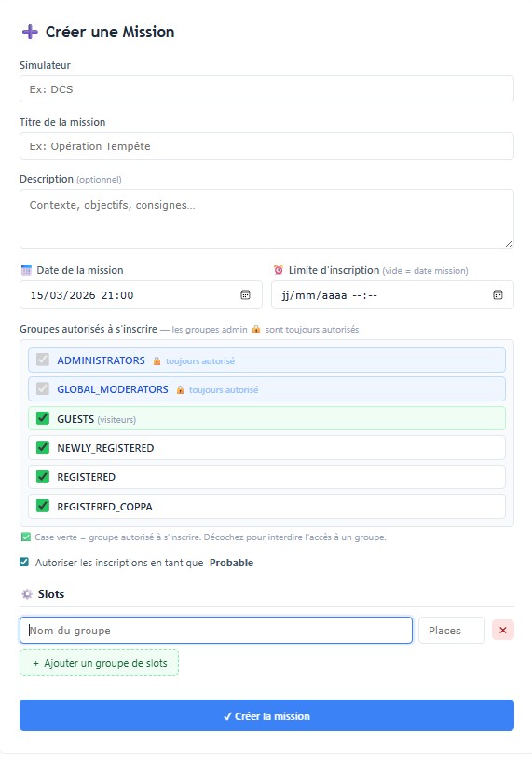Image resolution: width=532 pixels, height=761 pixels.
Task: Open the registration deadline calendar picker
Action: (498, 294)
